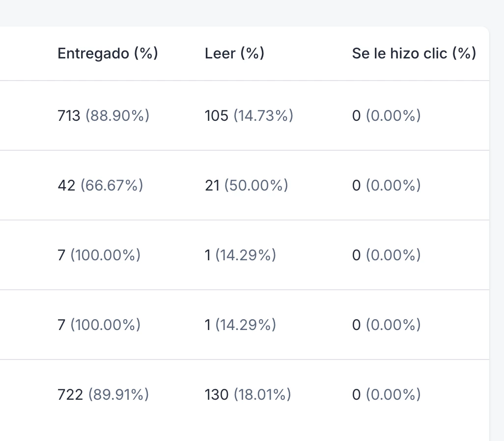Select the 713 (88.90%) delivered cell

click(104, 116)
